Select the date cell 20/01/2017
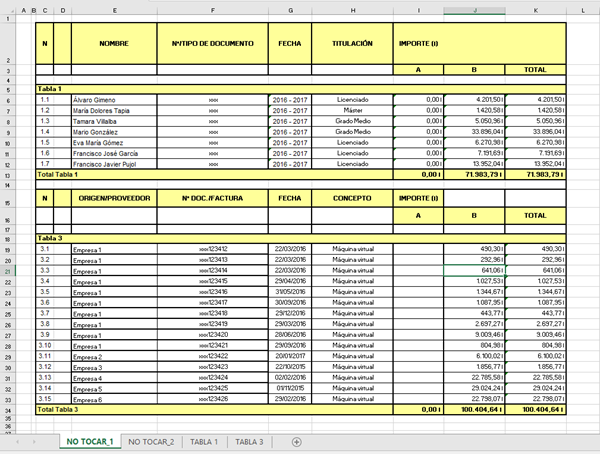Screen dimensions: 600x454 (290, 356)
